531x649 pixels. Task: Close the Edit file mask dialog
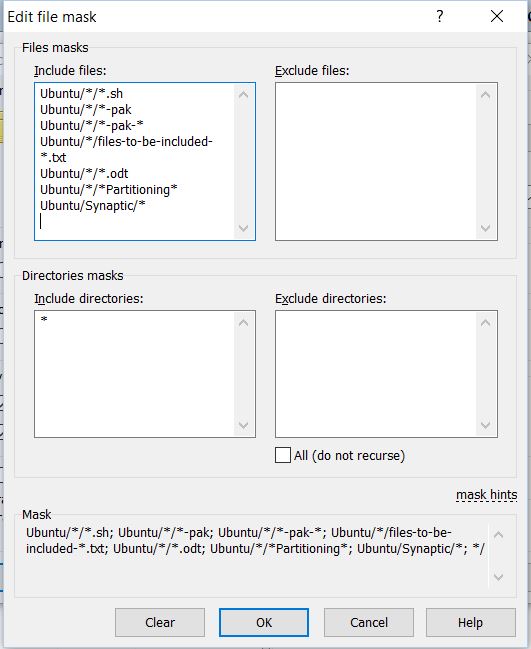tap(497, 17)
